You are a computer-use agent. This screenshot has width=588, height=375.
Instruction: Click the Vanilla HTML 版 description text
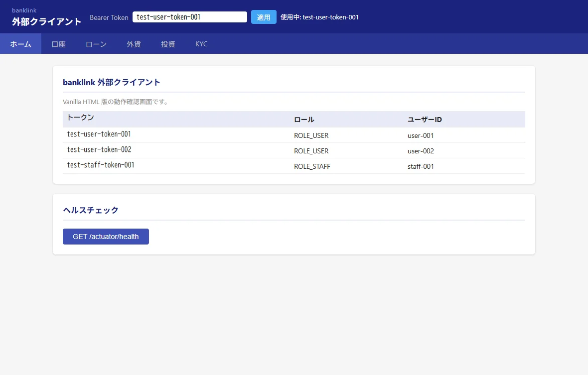(115, 102)
